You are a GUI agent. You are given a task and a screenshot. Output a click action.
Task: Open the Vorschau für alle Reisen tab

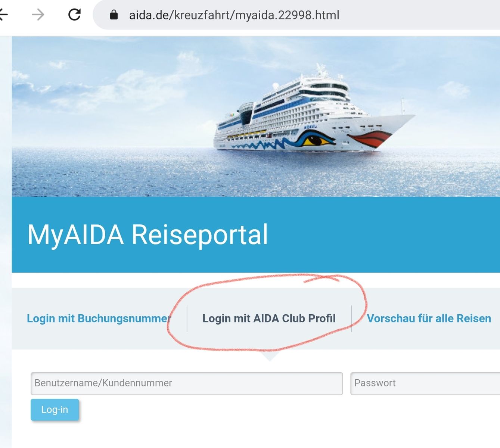tap(429, 318)
